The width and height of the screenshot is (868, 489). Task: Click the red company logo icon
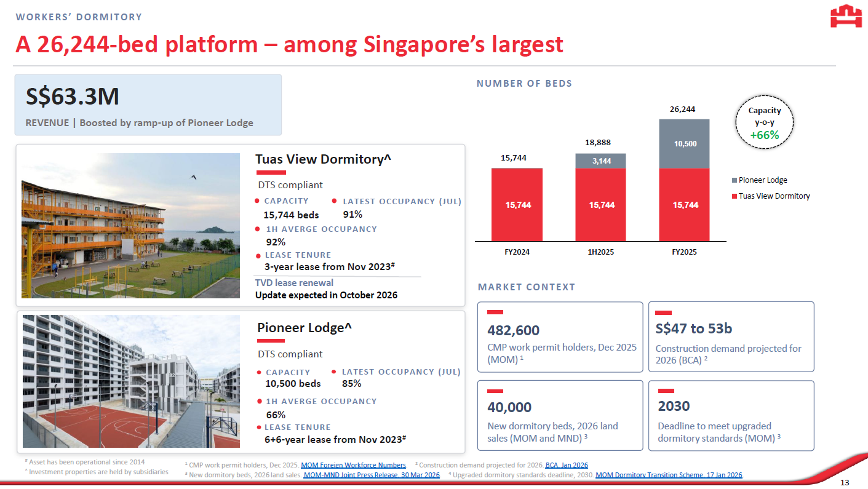[x=846, y=17]
